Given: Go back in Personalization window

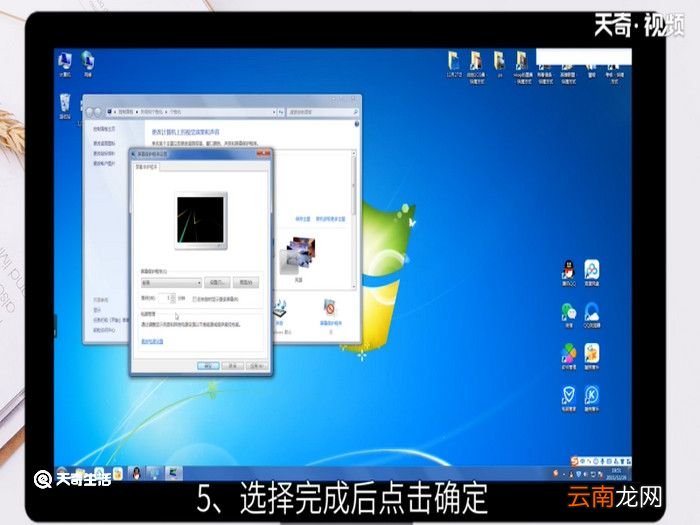Looking at the screenshot, I should (x=89, y=112).
